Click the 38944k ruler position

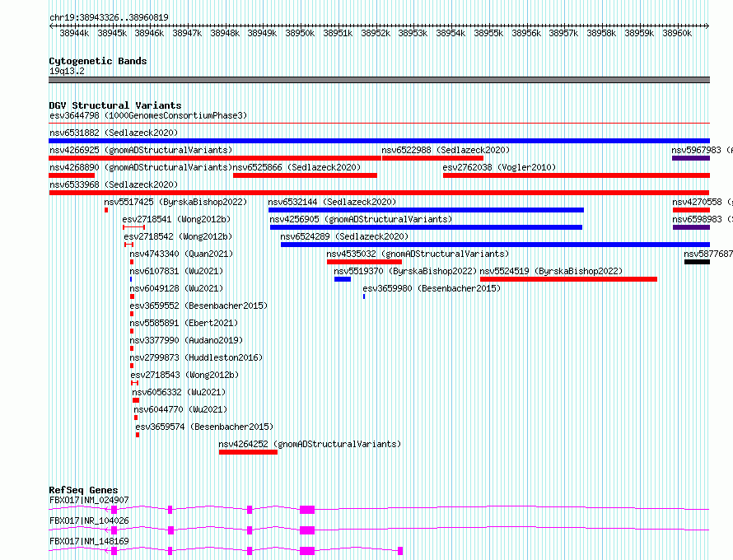tap(74, 33)
